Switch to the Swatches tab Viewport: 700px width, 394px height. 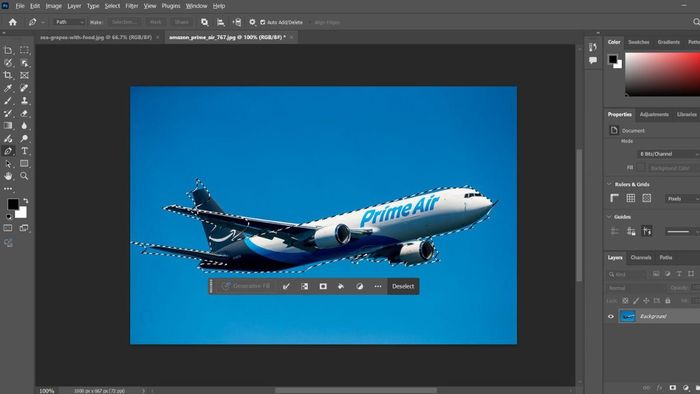click(x=638, y=42)
